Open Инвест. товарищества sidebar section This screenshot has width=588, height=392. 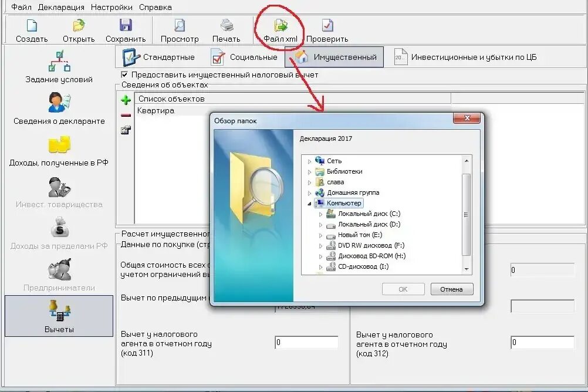[59, 192]
